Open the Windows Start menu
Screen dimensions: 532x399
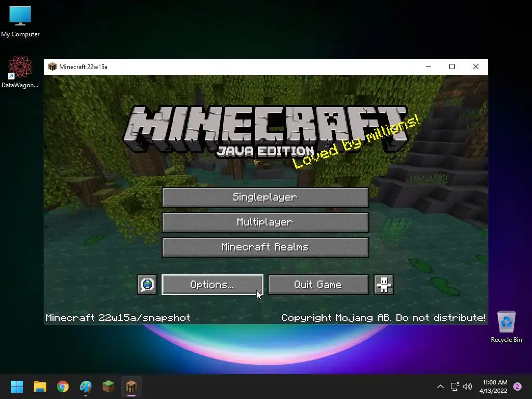[17, 387]
